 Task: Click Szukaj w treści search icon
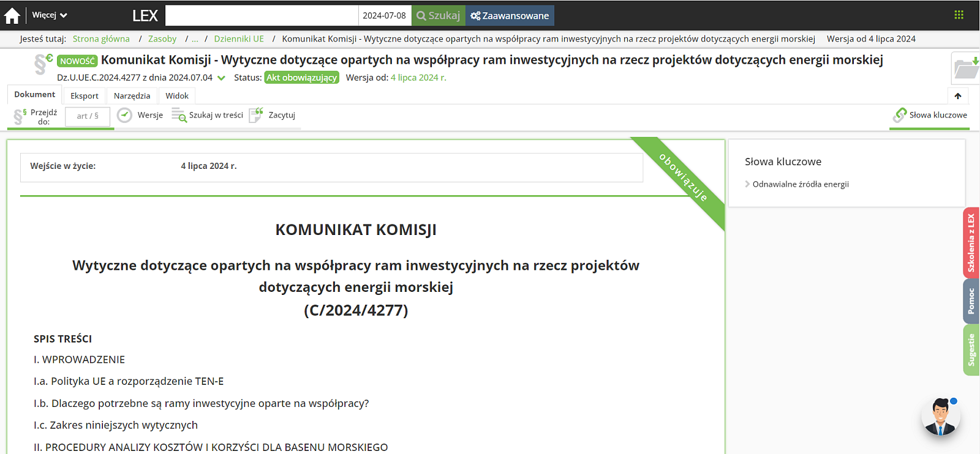(179, 115)
